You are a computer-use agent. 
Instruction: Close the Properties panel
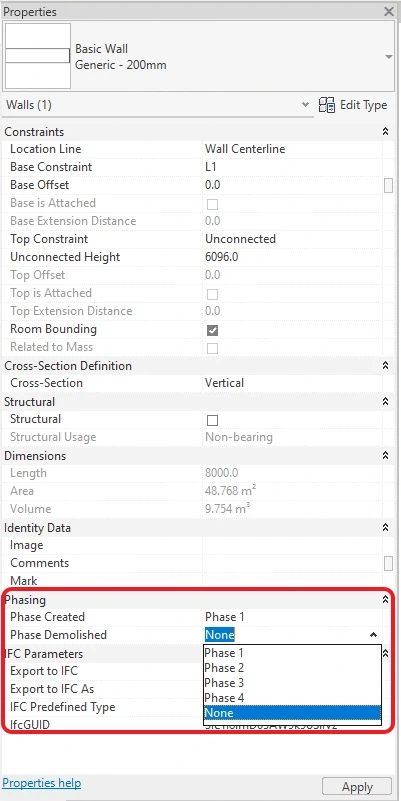click(389, 12)
